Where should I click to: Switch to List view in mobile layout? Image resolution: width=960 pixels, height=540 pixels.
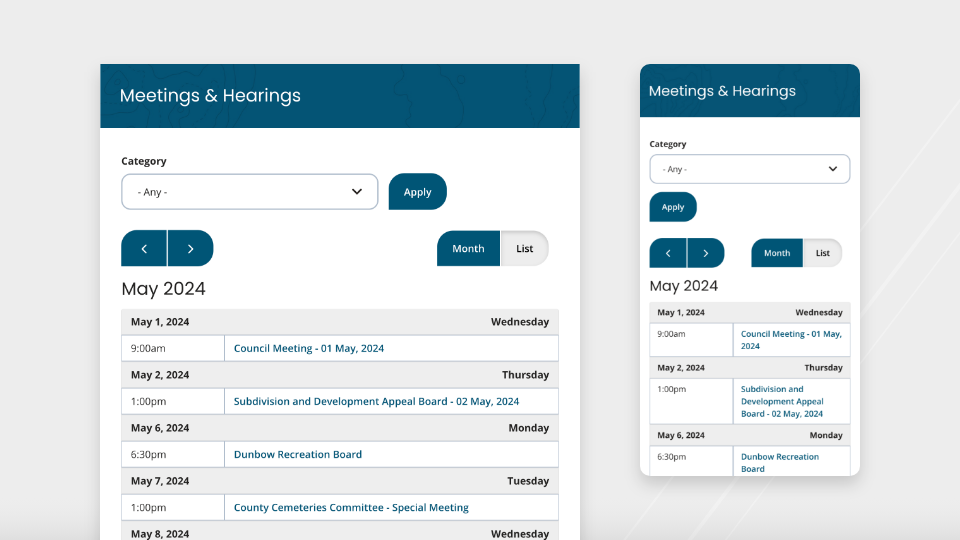[822, 253]
